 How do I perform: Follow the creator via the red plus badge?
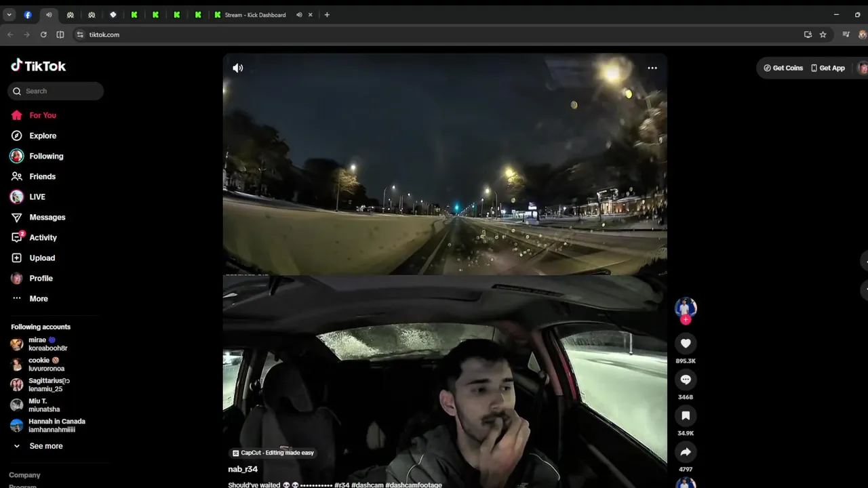click(686, 320)
